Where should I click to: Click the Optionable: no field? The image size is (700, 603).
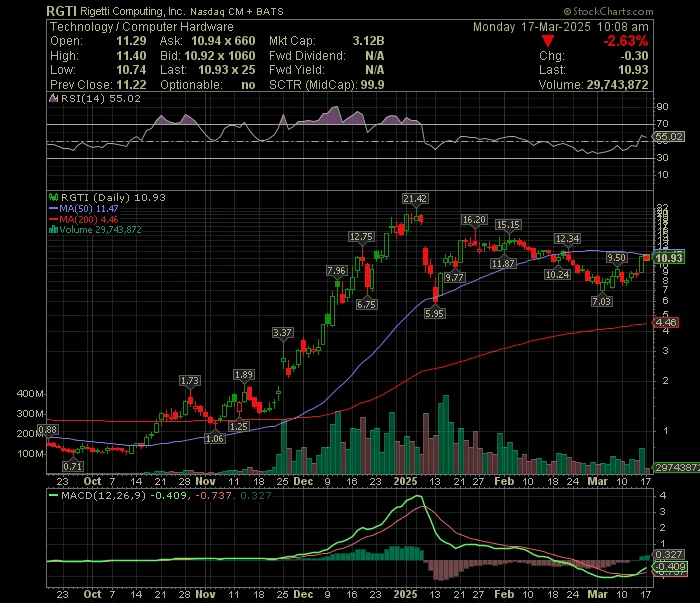[x=208, y=85]
